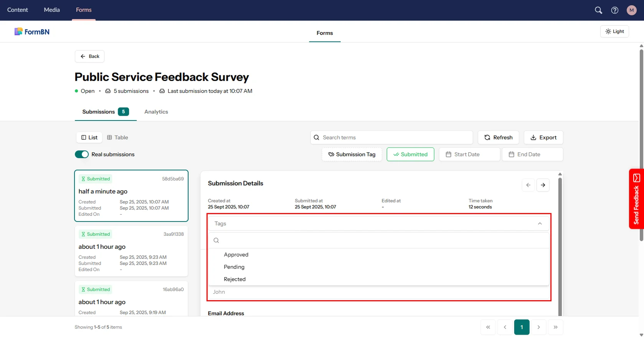This screenshot has width=644, height=337.
Task: Click the search magnifier icon in top bar
Action: click(x=598, y=10)
